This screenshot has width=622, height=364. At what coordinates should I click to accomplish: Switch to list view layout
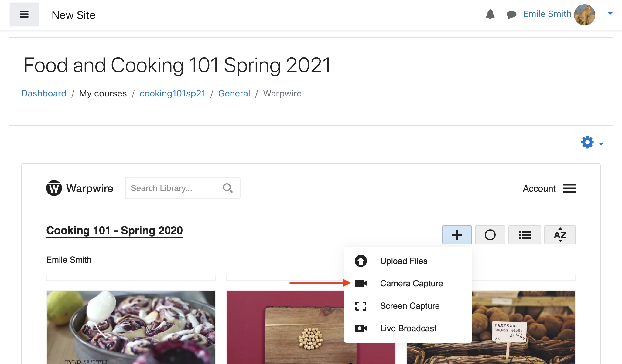tap(525, 235)
